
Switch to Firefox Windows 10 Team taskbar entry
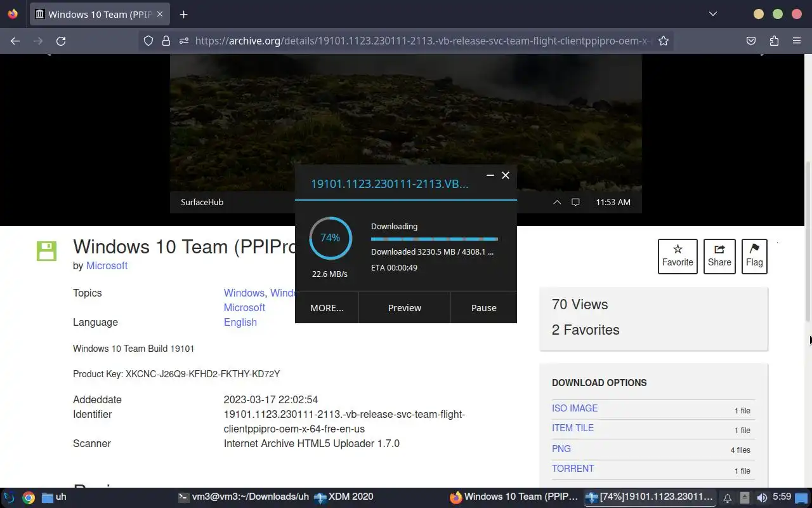(x=514, y=497)
